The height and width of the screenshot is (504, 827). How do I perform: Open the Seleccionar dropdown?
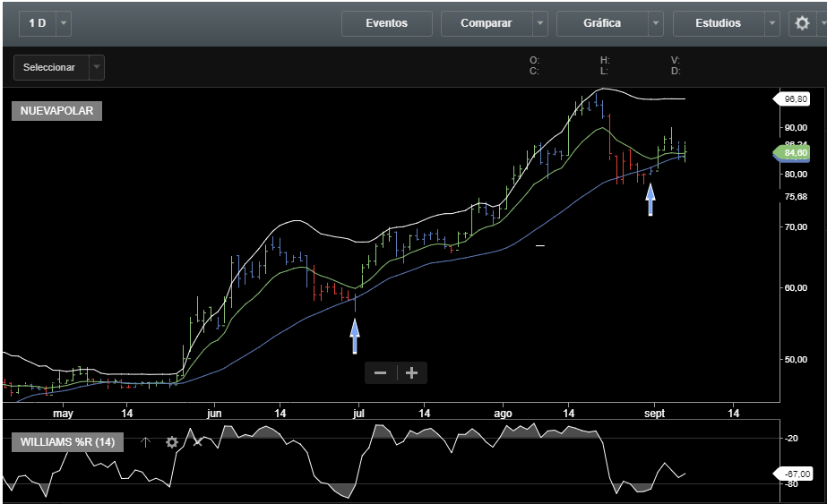coord(58,68)
